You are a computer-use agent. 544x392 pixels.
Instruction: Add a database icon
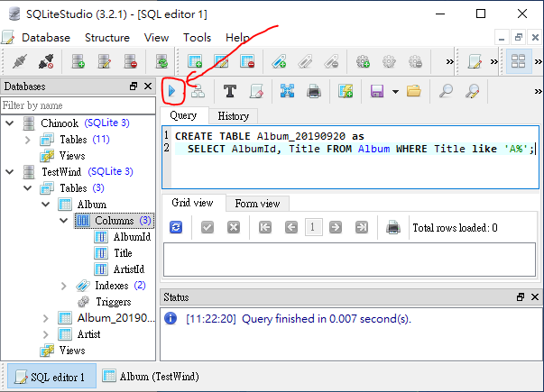[x=78, y=62]
